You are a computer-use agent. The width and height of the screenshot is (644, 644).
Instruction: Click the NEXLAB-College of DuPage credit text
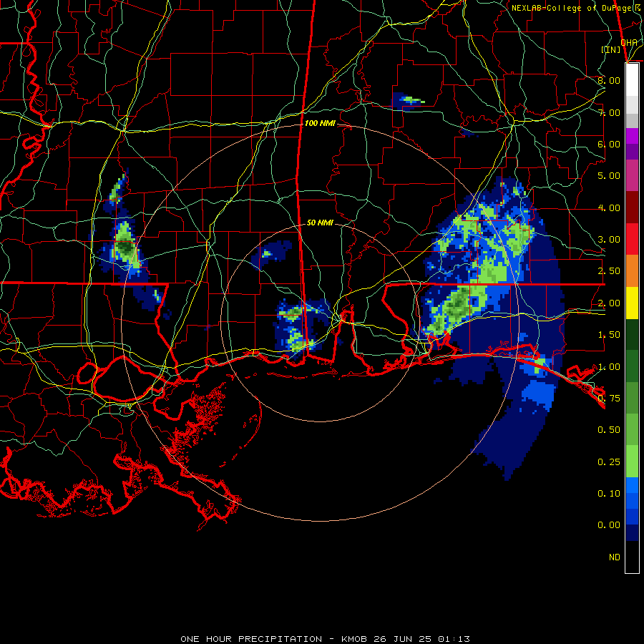click(x=576, y=8)
